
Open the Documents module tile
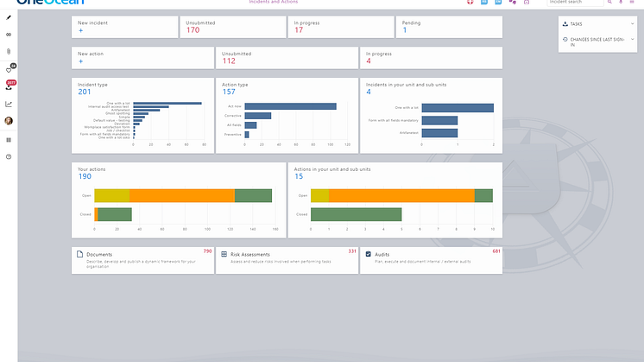(x=143, y=261)
